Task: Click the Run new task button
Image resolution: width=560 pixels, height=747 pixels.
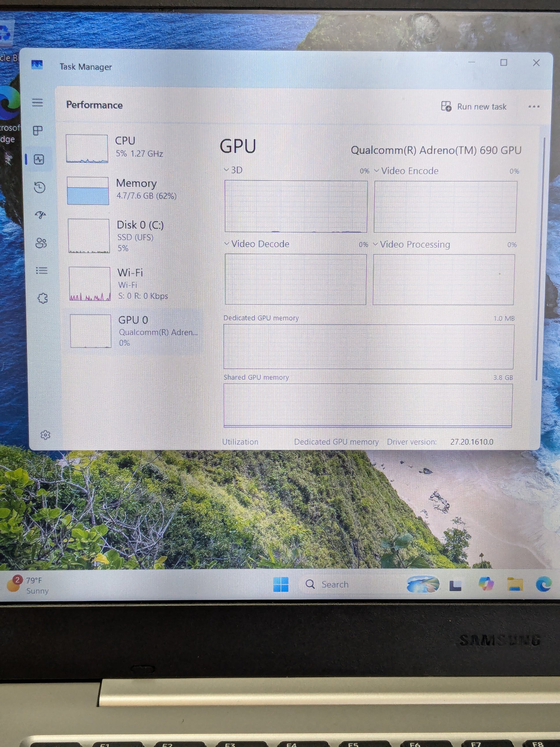Action: coord(474,107)
